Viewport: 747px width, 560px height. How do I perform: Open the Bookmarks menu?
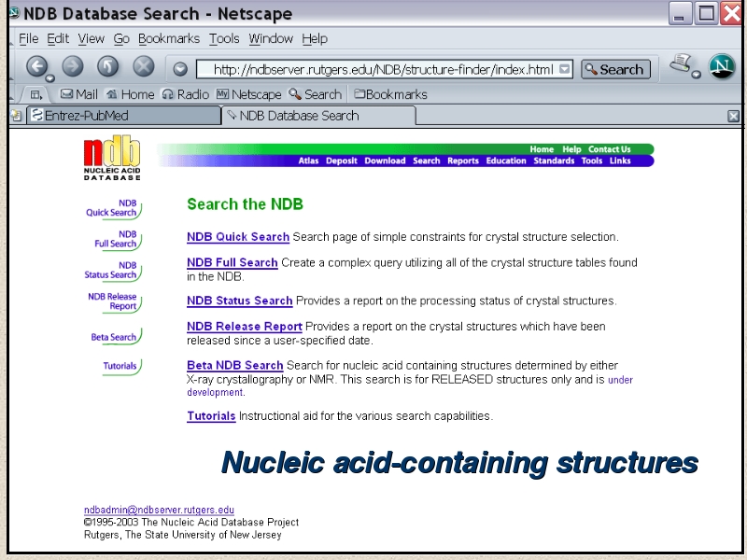[169, 38]
